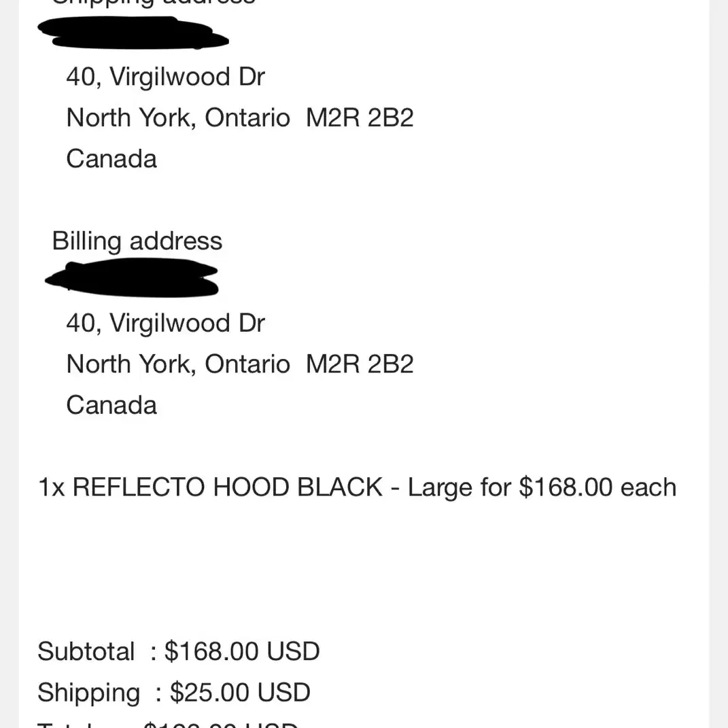Click the Shipping cost label
This screenshot has width=728, height=728.
click(x=88, y=693)
